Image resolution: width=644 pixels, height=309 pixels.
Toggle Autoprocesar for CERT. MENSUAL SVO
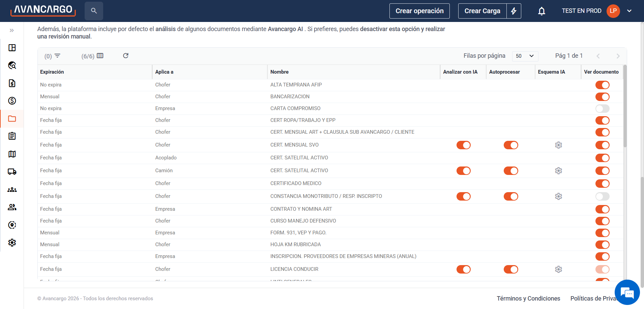(511, 145)
